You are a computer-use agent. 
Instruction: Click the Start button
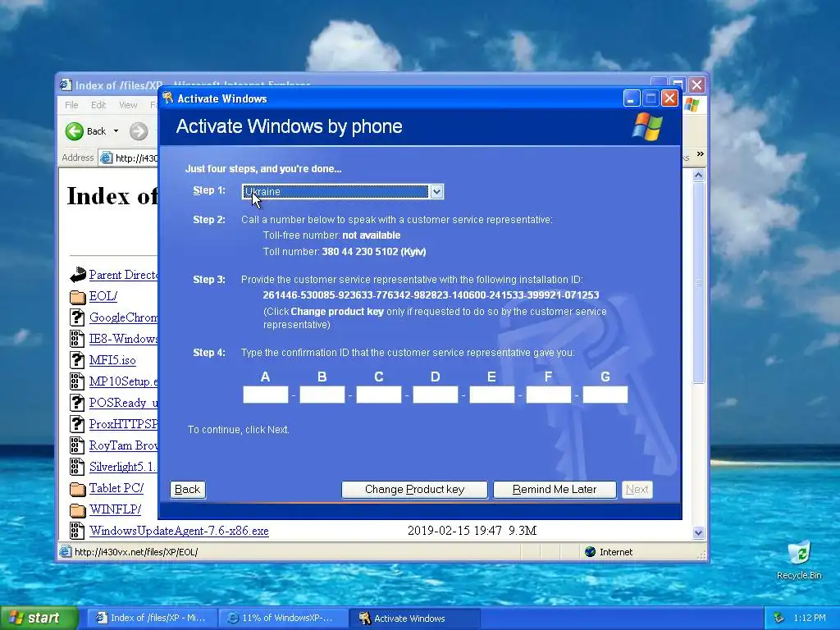point(39,618)
